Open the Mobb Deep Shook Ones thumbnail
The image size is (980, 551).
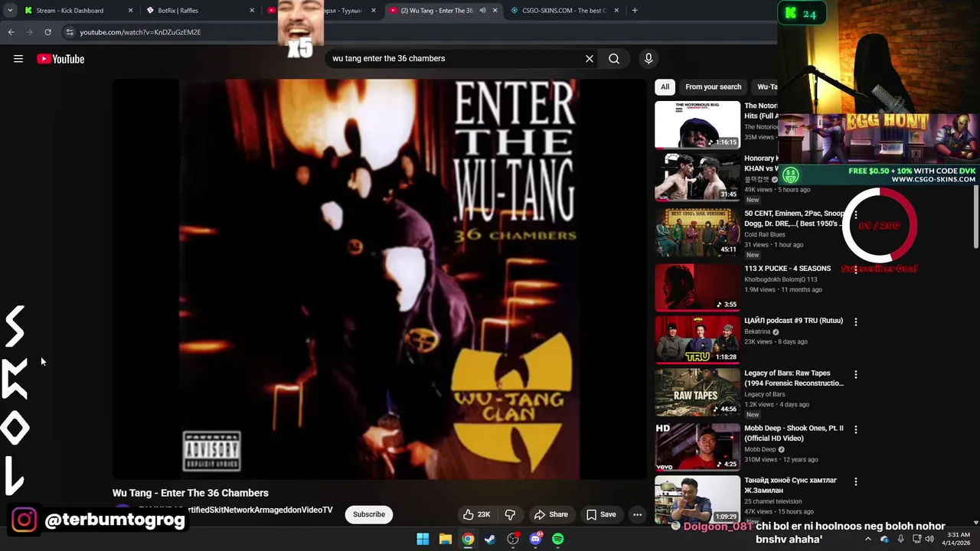coord(697,446)
